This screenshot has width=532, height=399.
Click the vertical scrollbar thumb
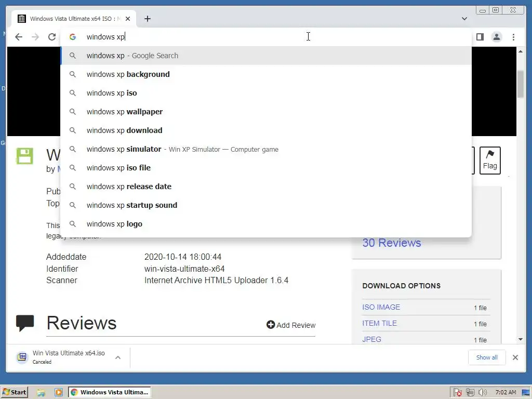pyautogui.click(x=521, y=85)
